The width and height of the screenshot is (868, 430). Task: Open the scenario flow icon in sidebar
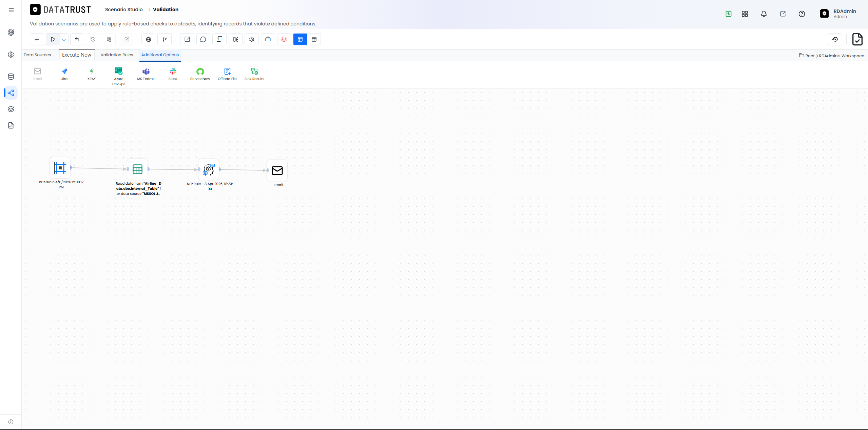(x=11, y=93)
